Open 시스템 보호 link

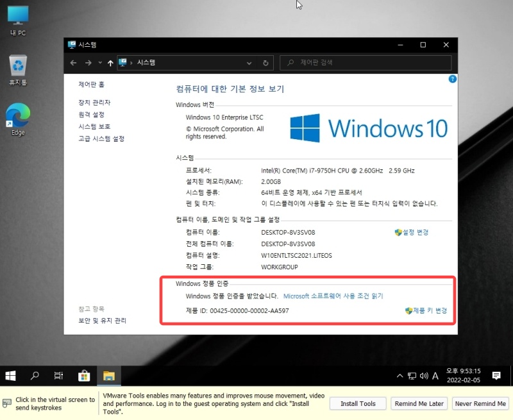[x=94, y=126]
